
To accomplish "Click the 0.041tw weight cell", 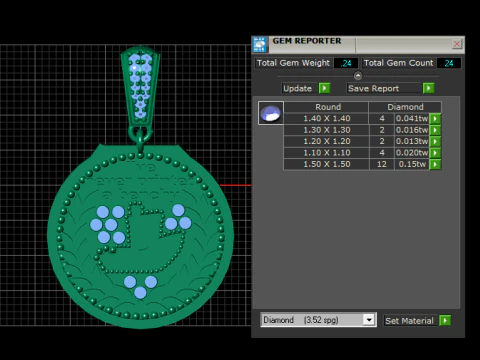I will 412,119.
